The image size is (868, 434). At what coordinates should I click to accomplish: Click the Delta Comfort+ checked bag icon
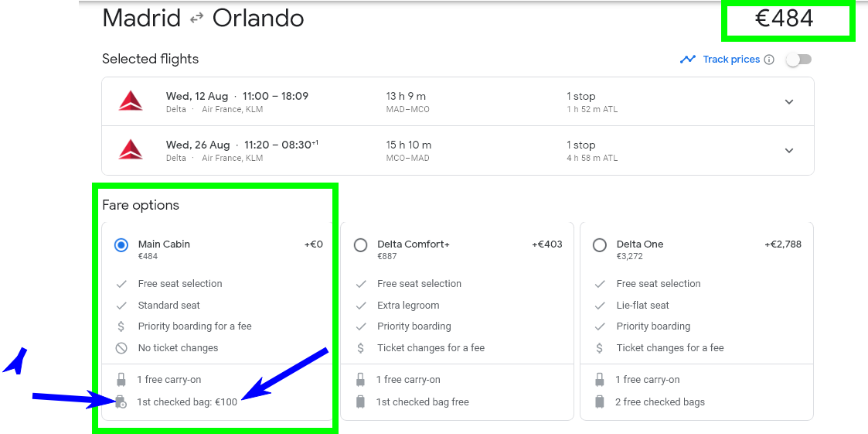coord(360,402)
